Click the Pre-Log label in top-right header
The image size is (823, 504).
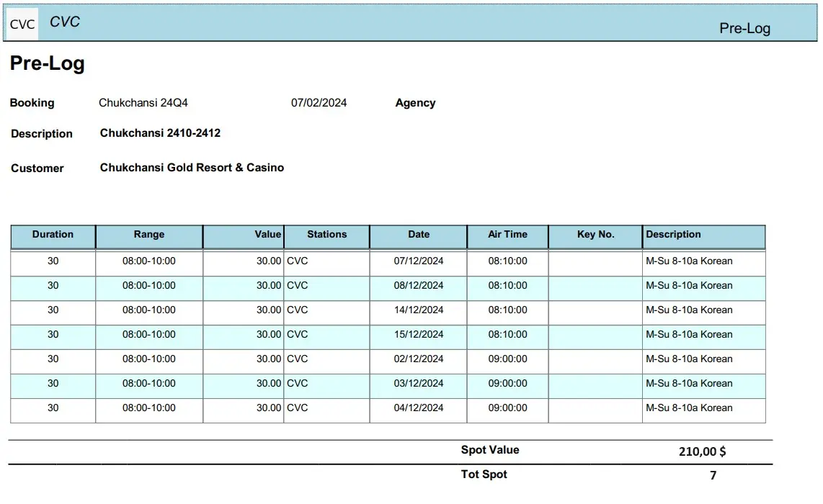click(x=744, y=29)
